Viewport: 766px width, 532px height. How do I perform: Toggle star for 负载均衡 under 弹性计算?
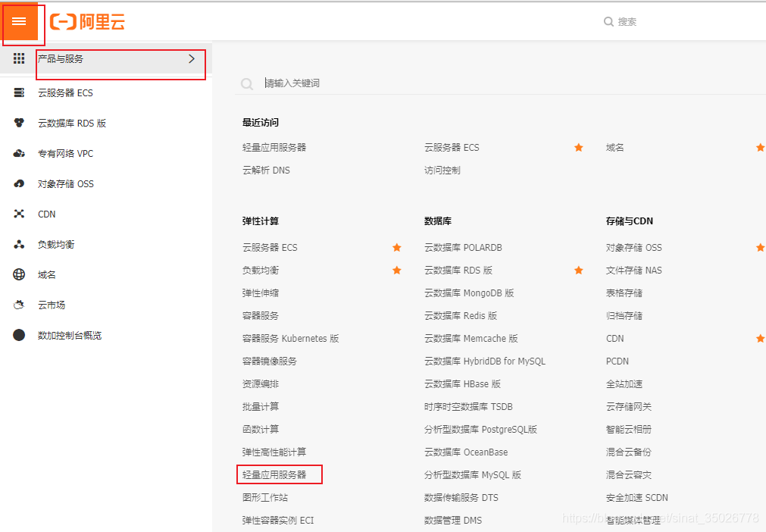click(397, 270)
